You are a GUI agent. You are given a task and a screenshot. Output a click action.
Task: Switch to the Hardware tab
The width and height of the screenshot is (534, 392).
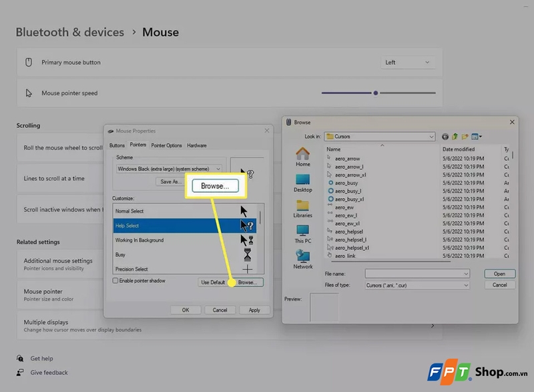(197, 145)
